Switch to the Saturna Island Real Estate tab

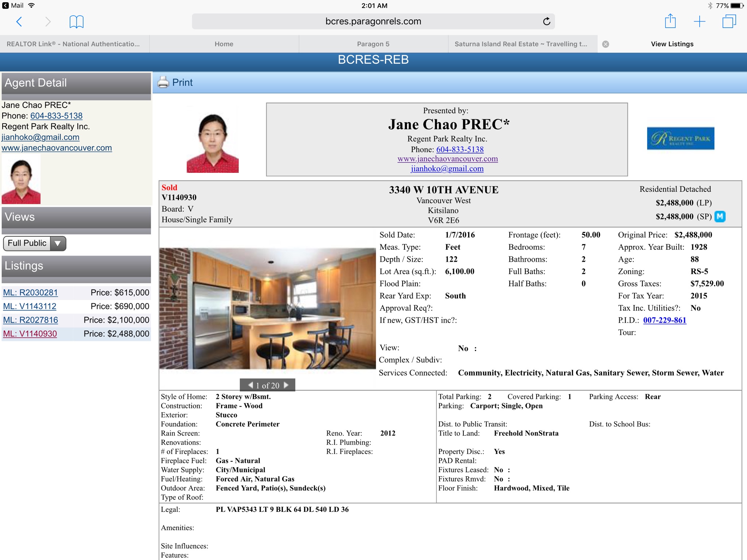[x=521, y=44]
